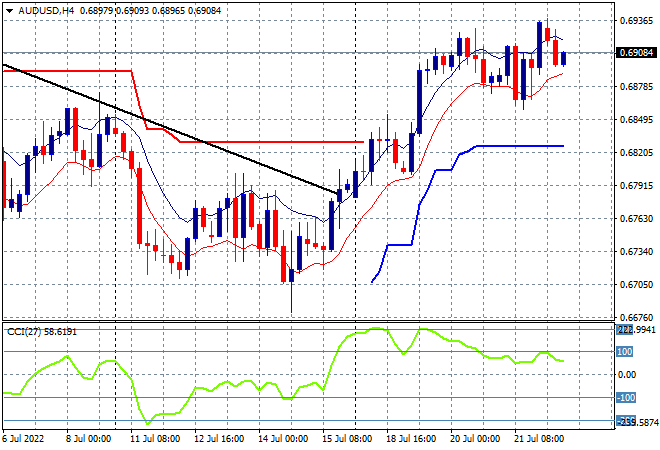The width and height of the screenshot is (660, 450).
Task: Click the 21 Jul 08:00 time label
Action: tap(539, 439)
